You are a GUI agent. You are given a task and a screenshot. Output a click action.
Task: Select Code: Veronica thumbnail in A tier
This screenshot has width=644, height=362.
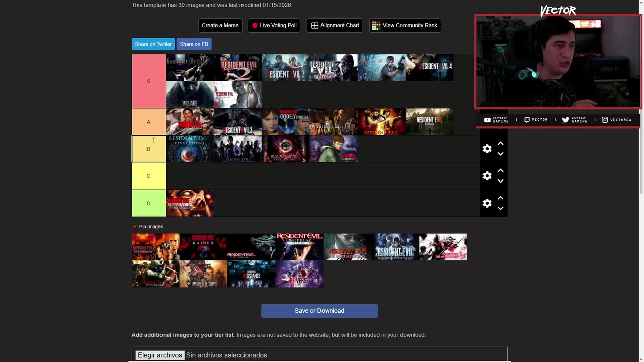point(285,122)
